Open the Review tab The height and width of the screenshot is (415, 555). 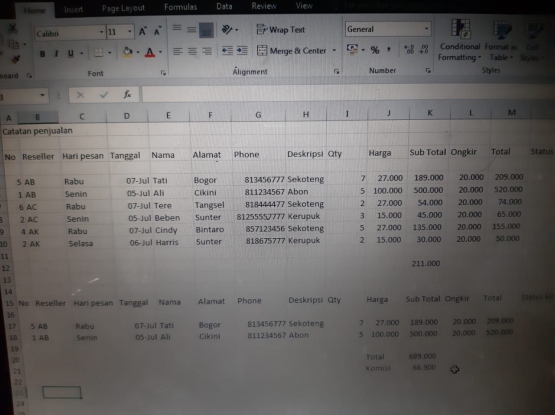264,6
